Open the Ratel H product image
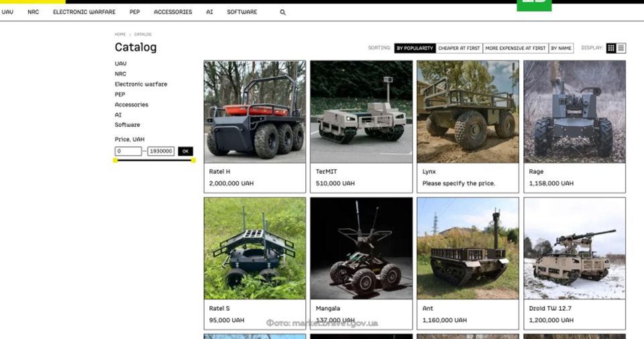Image resolution: width=644 pixels, height=339 pixels. 254,111
